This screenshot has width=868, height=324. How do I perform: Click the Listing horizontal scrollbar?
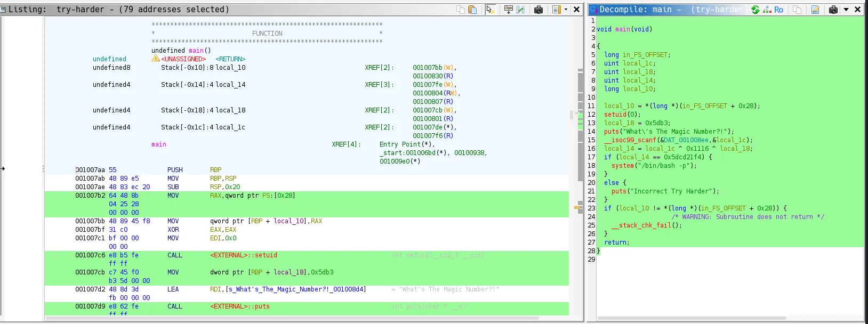point(292,318)
